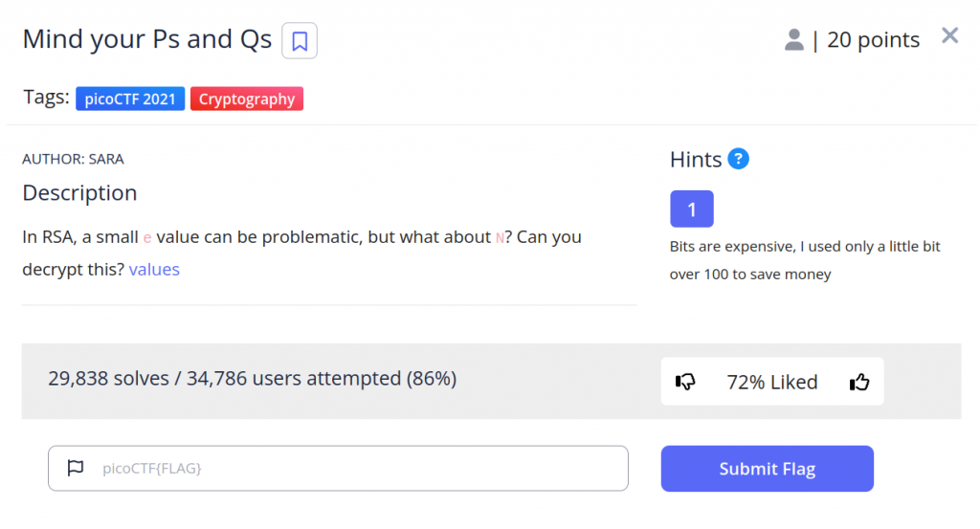Click the inline code letter e
This screenshot has height=529, width=980.
click(x=147, y=237)
